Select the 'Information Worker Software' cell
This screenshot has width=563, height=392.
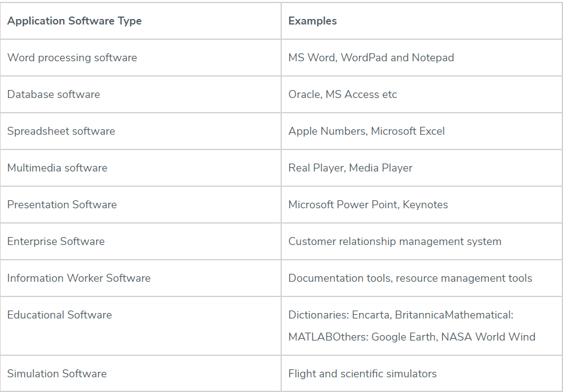[x=78, y=278]
